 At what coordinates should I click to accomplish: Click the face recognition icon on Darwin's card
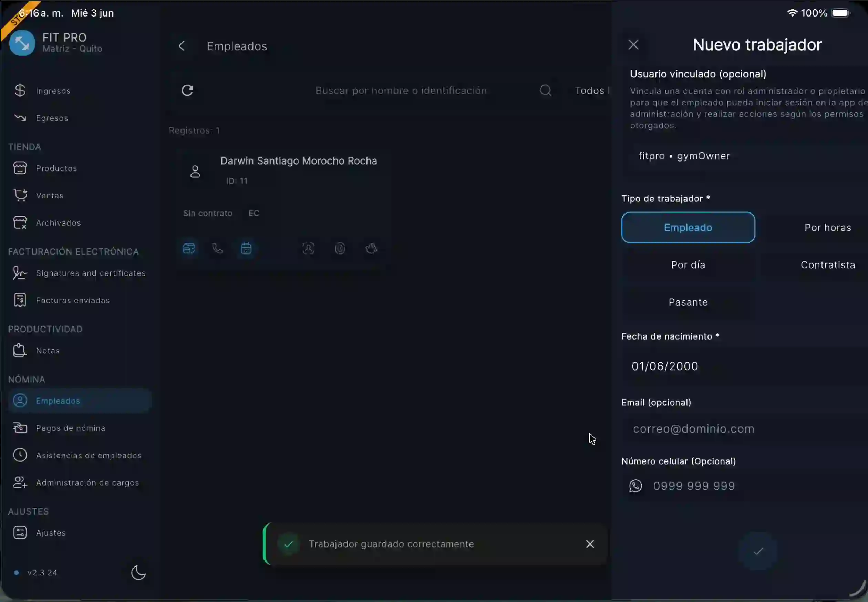pos(308,249)
